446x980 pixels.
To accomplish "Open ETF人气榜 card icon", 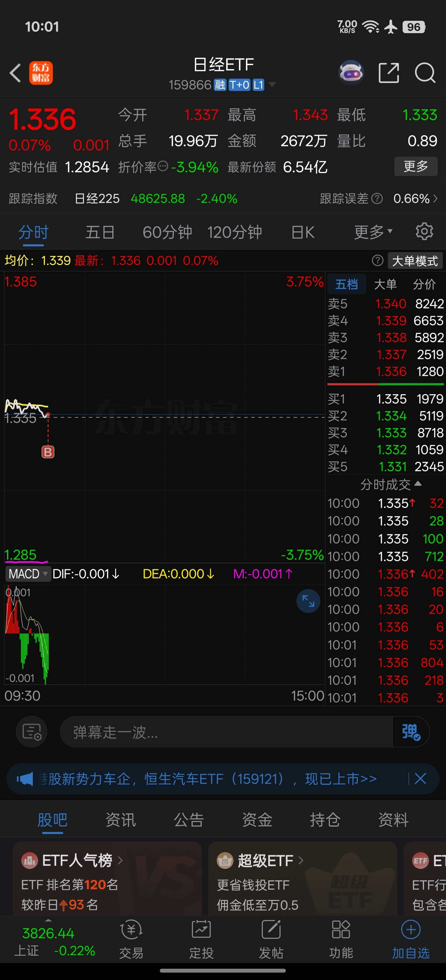I will click(x=29, y=860).
